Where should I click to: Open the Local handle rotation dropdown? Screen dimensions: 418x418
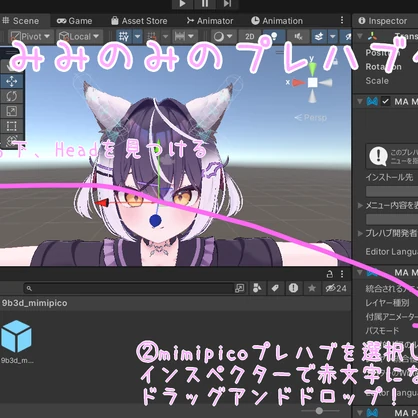(80, 36)
